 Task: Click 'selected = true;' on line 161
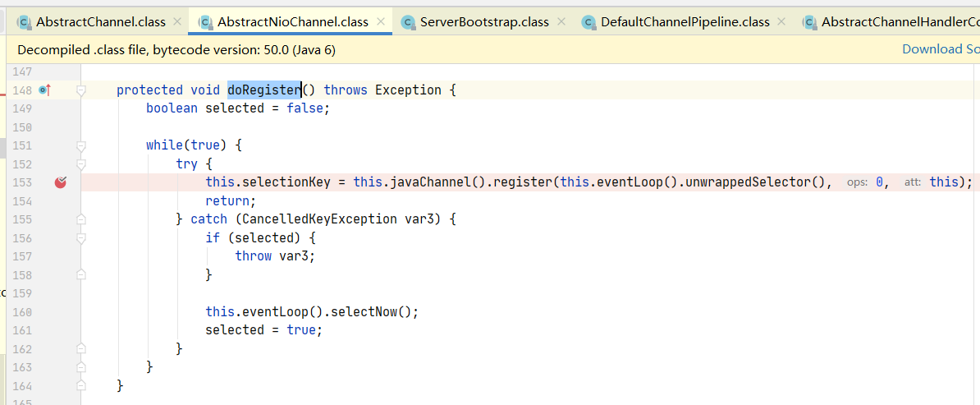point(264,330)
